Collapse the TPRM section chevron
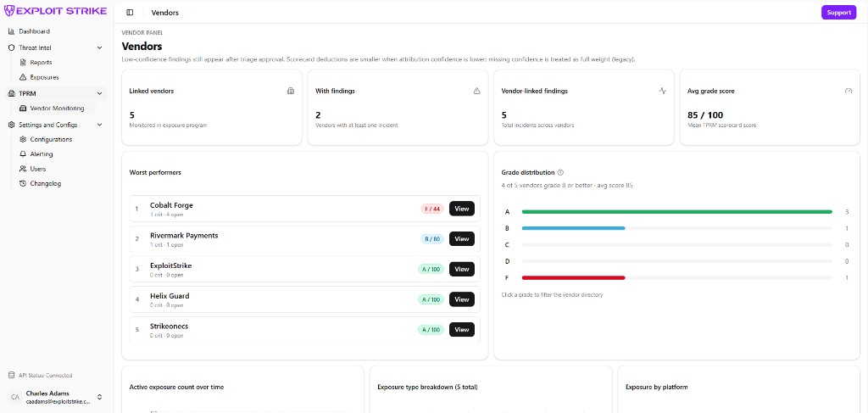Screen dimensions: 868x413 tap(100, 93)
